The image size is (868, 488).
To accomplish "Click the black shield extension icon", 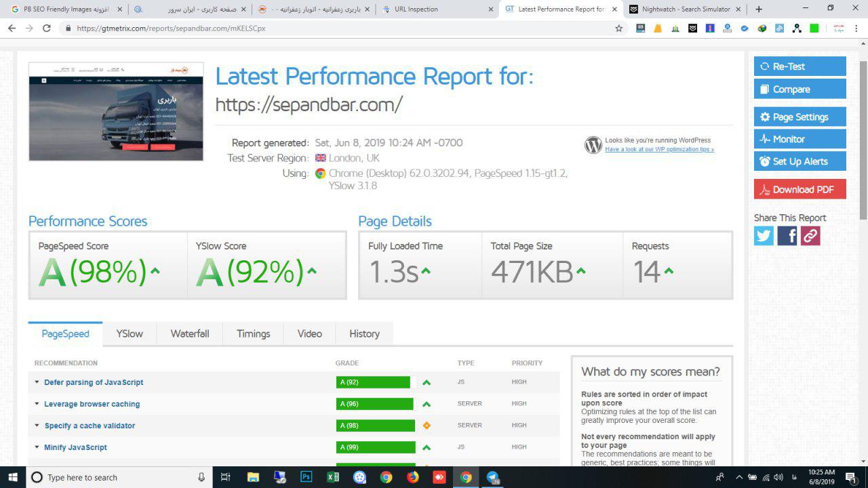I will click(692, 28).
